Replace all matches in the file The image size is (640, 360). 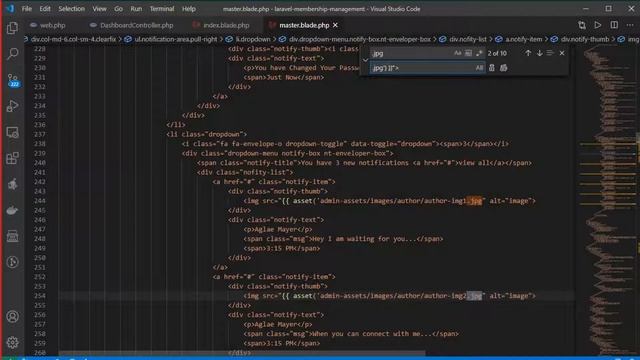503,68
